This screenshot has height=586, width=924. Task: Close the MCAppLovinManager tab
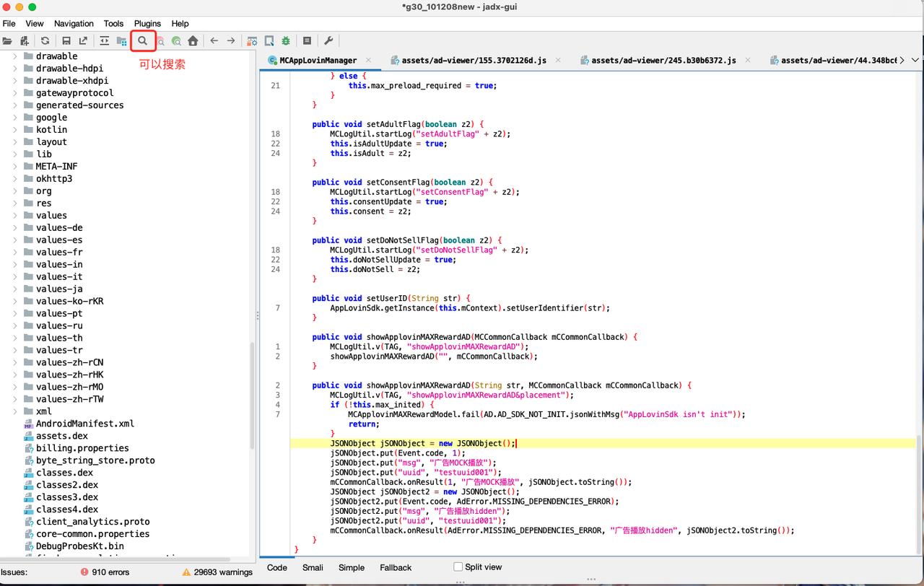point(368,61)
